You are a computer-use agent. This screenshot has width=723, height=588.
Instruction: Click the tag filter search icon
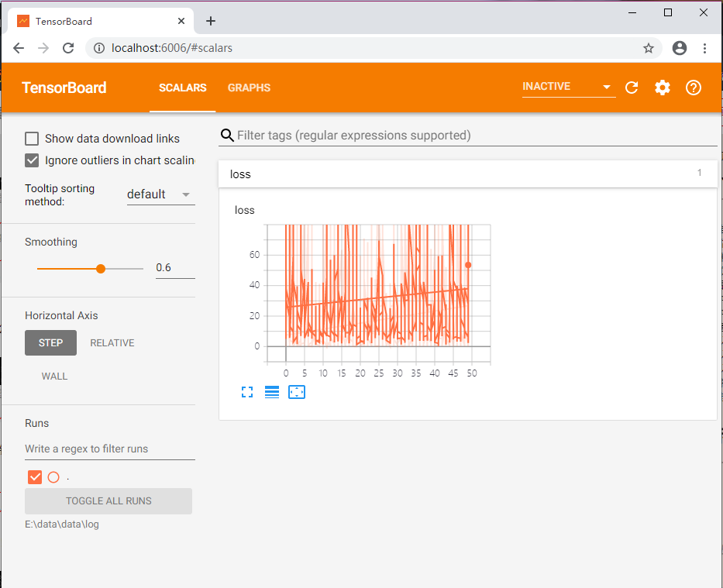coord(227,135)
